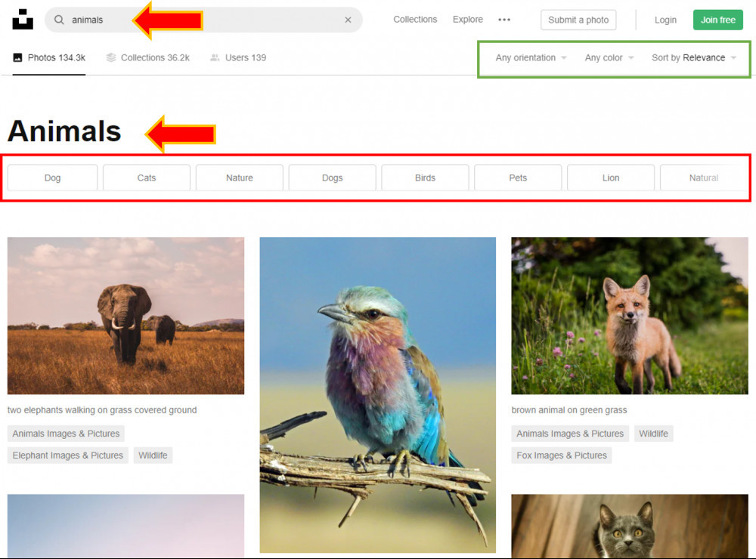Click the Users people icon
Viewport: 756px width, 559px height.
[215, 58]
